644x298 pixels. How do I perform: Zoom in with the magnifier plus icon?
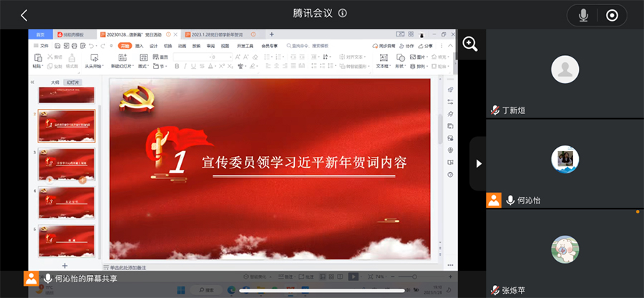pos(470,44)
